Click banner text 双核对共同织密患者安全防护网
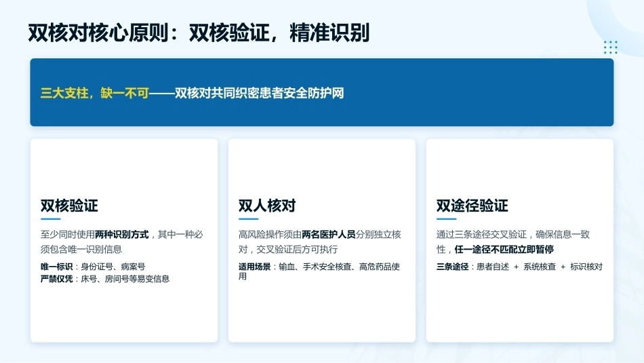The width and height of the screenshot is (644, 363). pos(259,94)
